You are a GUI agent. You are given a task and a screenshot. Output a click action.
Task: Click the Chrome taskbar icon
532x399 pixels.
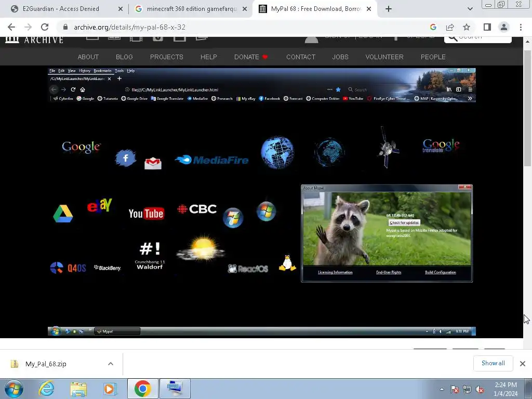142,389
